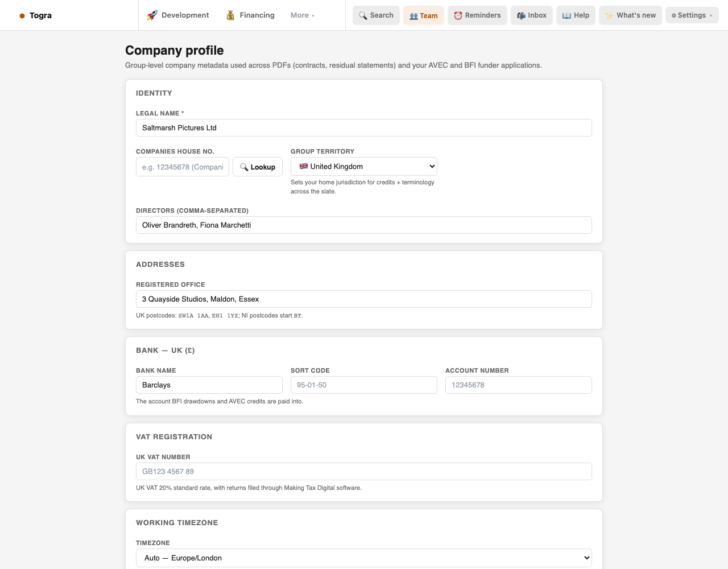Click the rocket icon beside Development
The image size is (728, 569).
point(152,15)
